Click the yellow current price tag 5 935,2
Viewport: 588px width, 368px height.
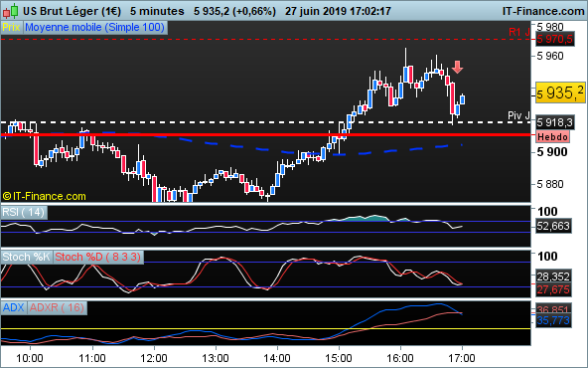[560, 92]
